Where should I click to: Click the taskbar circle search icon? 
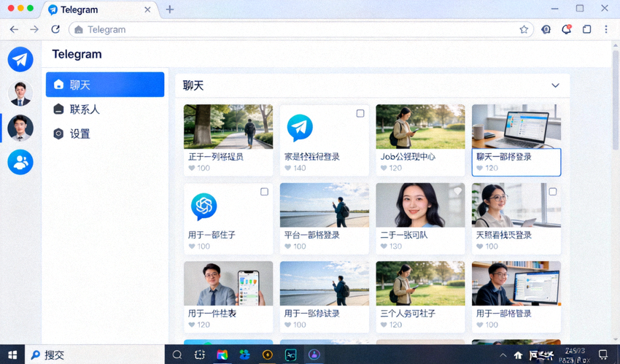coord(177,355)
